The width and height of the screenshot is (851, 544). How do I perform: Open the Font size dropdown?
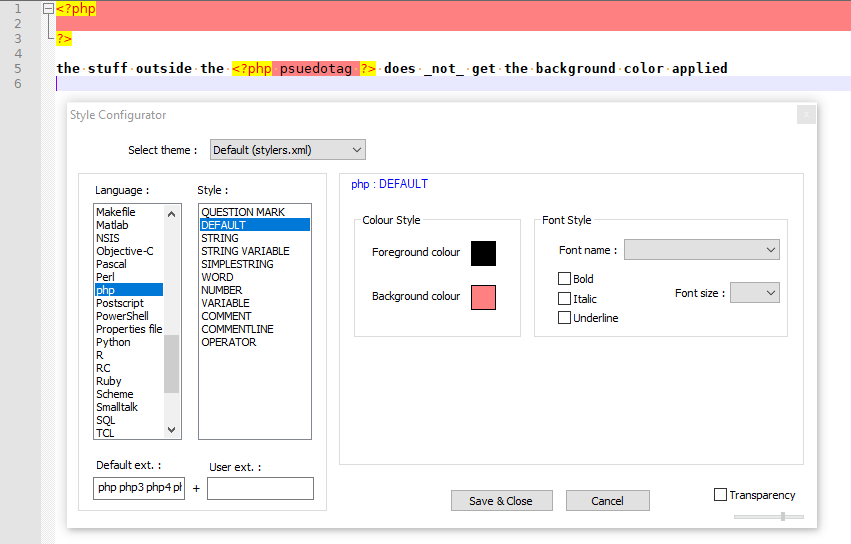click(x=755, y=293)
